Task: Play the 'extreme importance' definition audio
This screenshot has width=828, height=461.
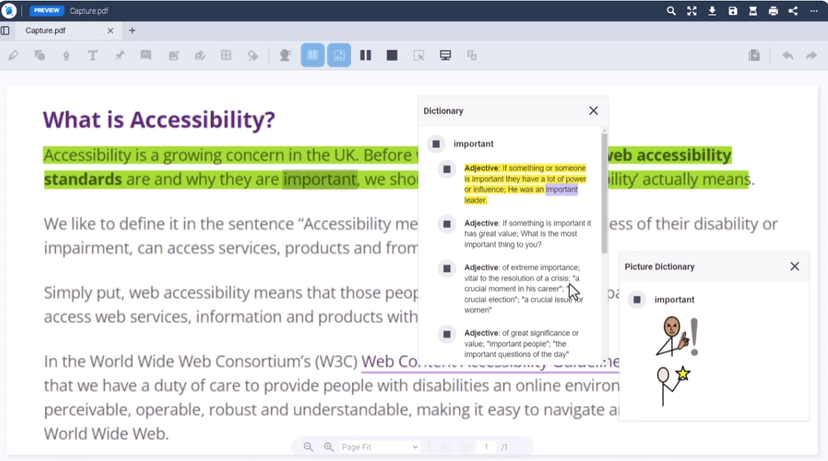Action: (447, 268)
